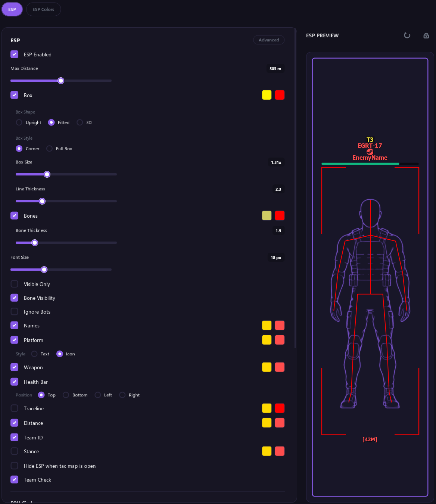Uncheck the Distance checkbox
This screenshot has width=436, height=504.
15,423
